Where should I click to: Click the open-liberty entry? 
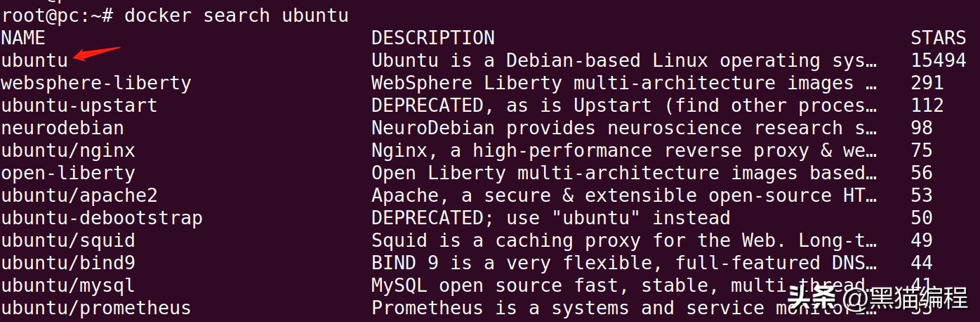67,173
